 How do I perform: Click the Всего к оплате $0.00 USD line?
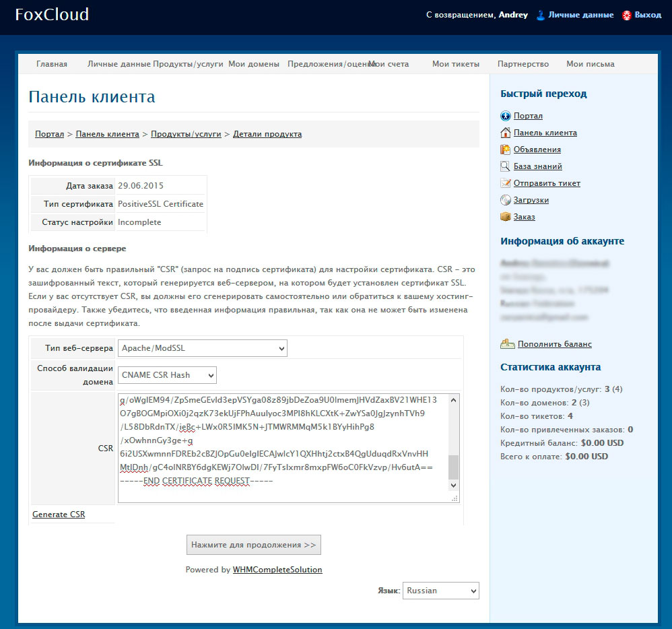[554, 456]
